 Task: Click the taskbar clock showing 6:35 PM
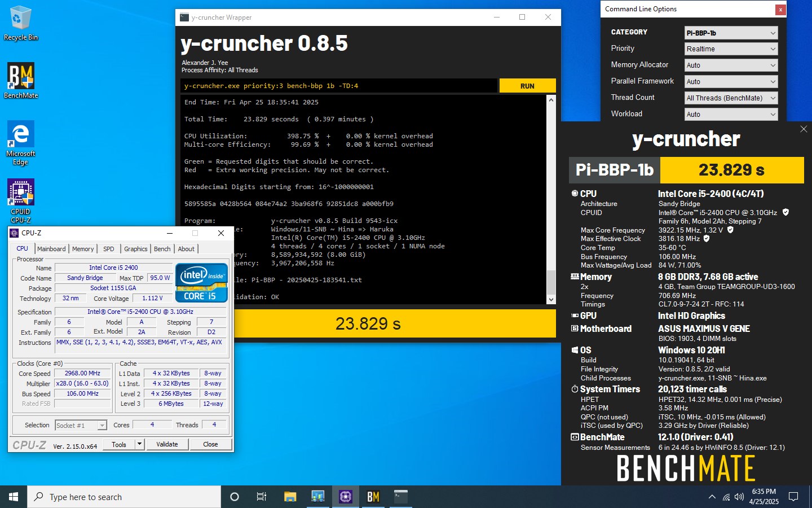pyautogui.click(x=764, y=497)
